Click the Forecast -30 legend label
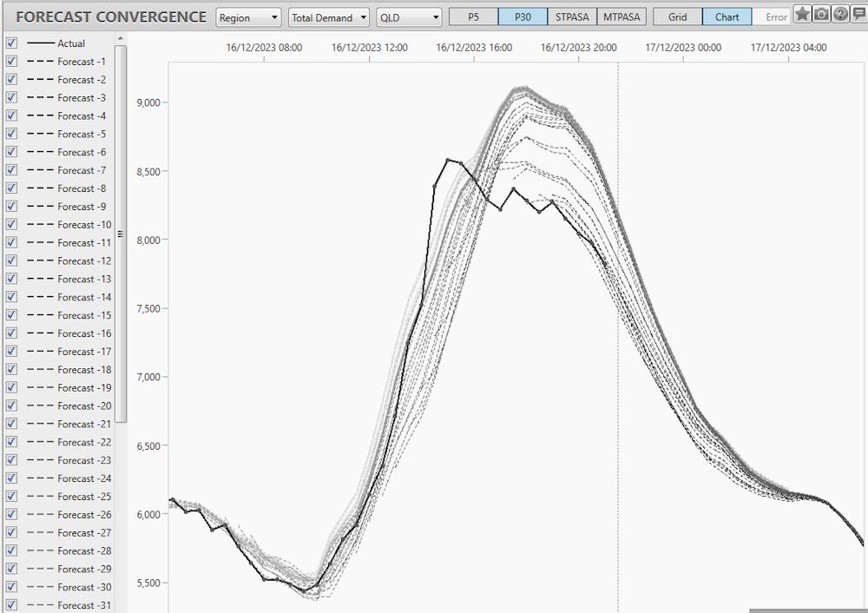 (84, 587)
